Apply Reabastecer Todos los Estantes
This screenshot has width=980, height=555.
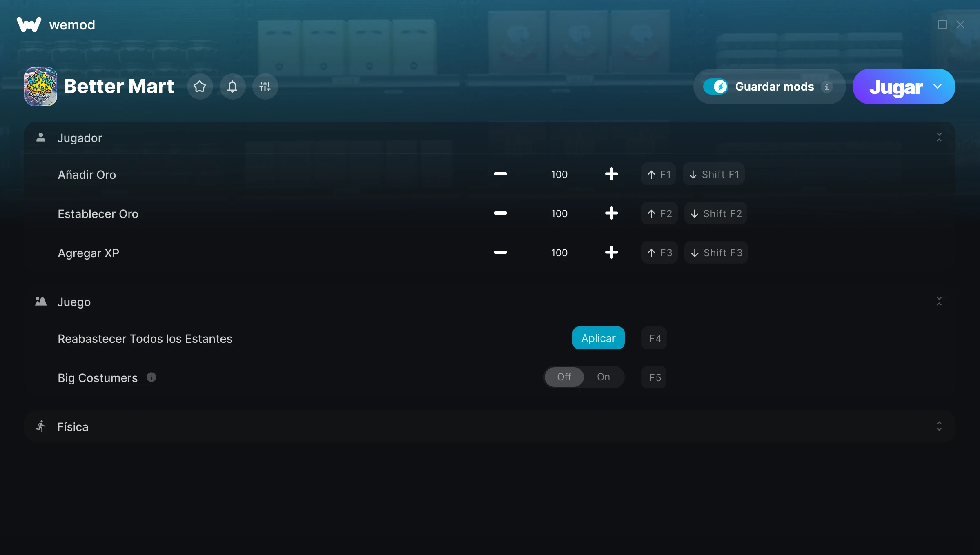point(598,338)
